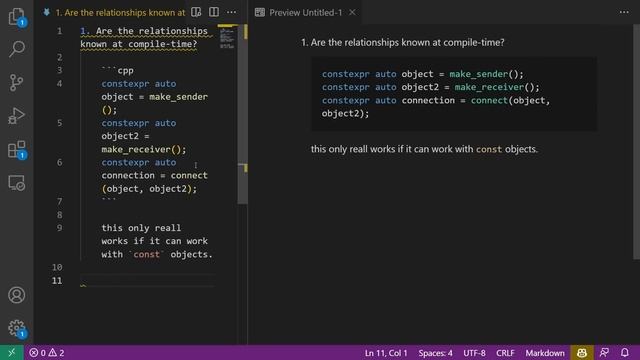This screenshot has width=640, height=360.
Task: Change file encoding UTF-8
Action: (x=474, y=353)
